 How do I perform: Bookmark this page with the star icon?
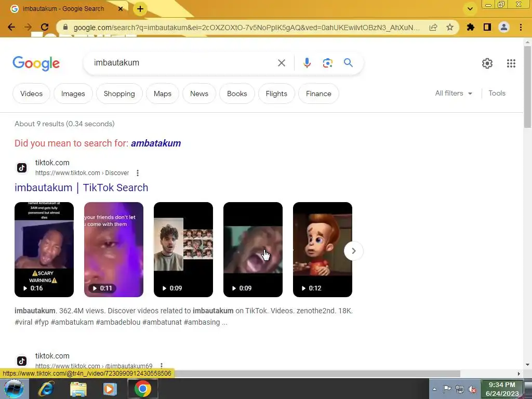(x=450, y=27)
